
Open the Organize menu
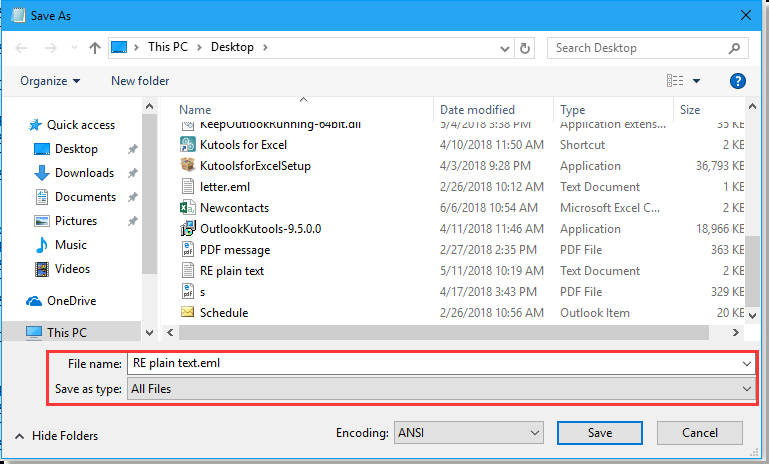pyautogui.click(x=49, y=81)
